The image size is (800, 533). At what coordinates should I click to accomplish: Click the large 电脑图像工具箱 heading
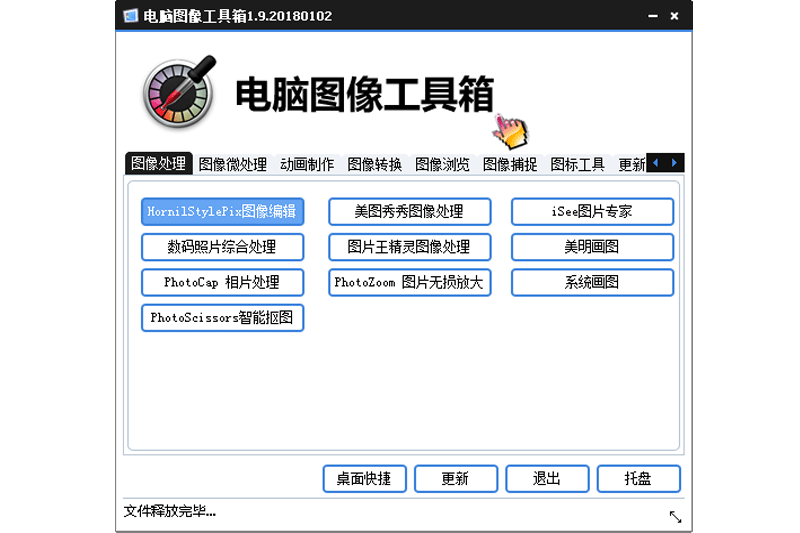(364, 94)
